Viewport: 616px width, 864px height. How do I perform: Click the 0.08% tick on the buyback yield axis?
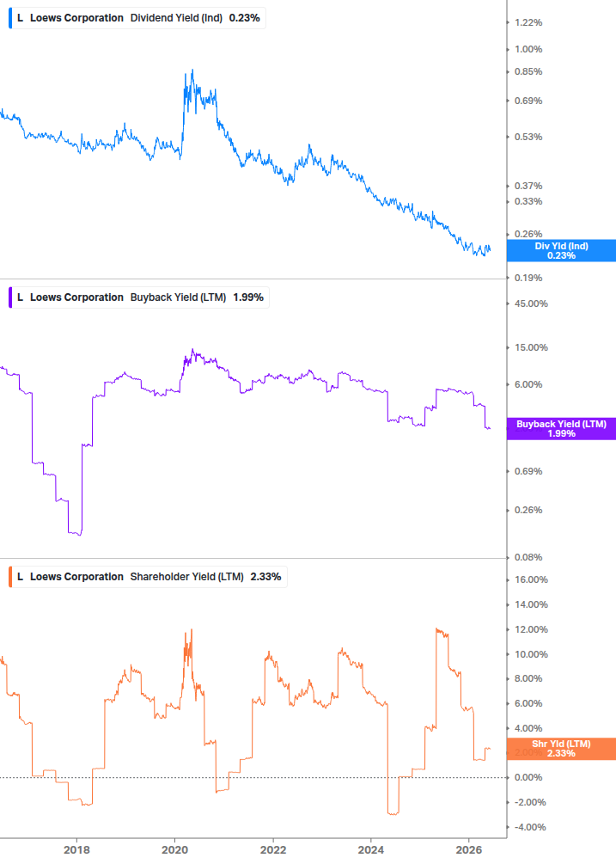click(528, 557)
